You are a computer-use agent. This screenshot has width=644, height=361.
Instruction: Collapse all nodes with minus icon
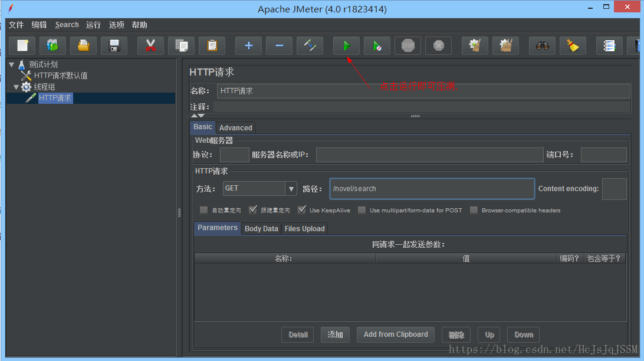point(280,45)
